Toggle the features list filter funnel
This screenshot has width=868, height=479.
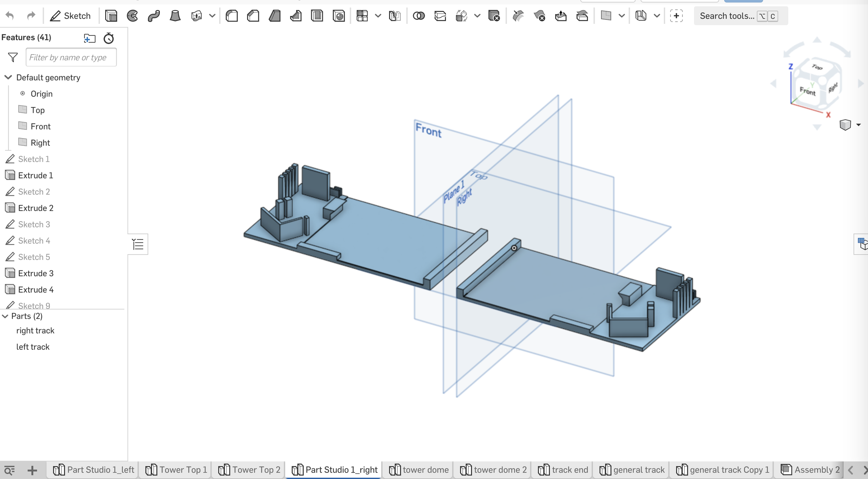tap(12, 57)
